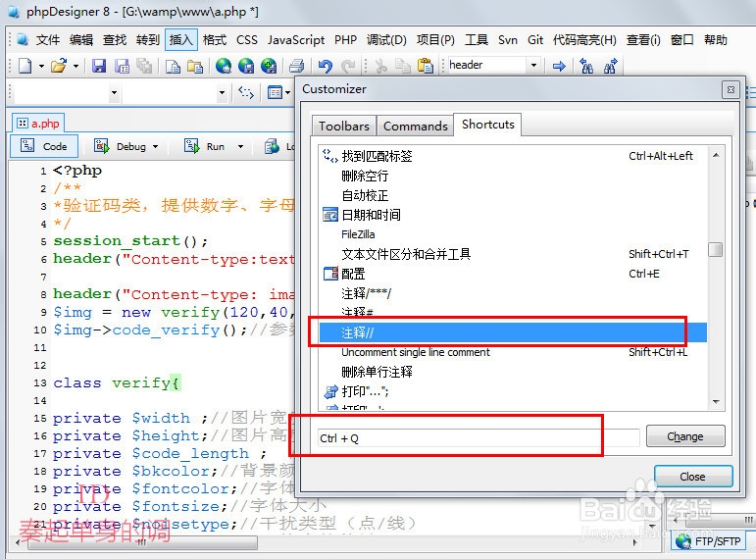The width and height of the screenshot is (756, 559).
Task: Select the 配置 shortcut row
Action: click(x=513, y=274)
